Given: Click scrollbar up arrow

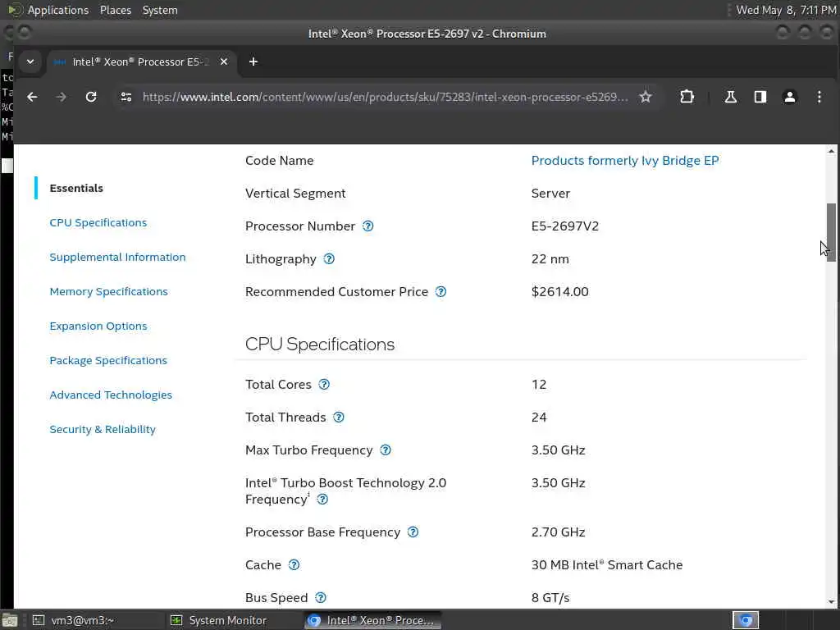Looking at the screenshot, I should (831, 152).
